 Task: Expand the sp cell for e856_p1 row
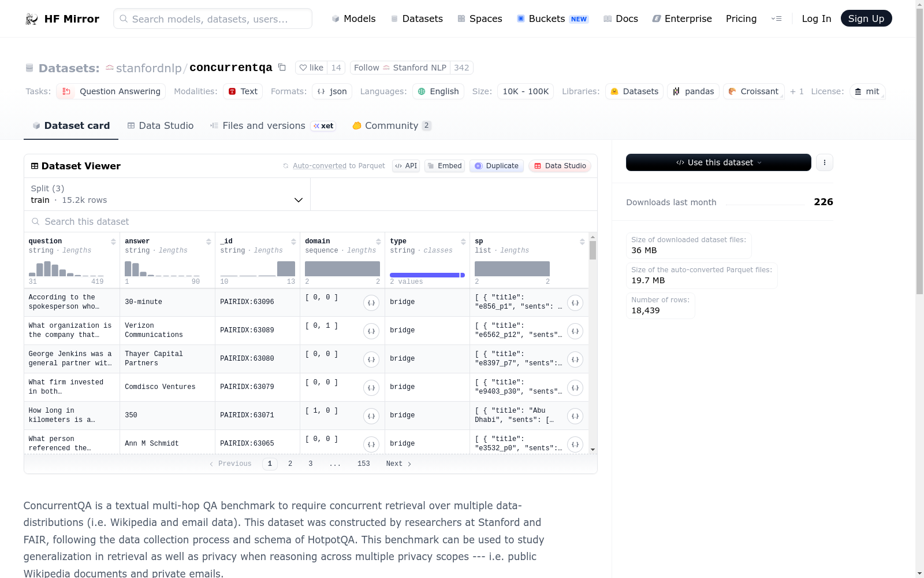click(575, 303)
